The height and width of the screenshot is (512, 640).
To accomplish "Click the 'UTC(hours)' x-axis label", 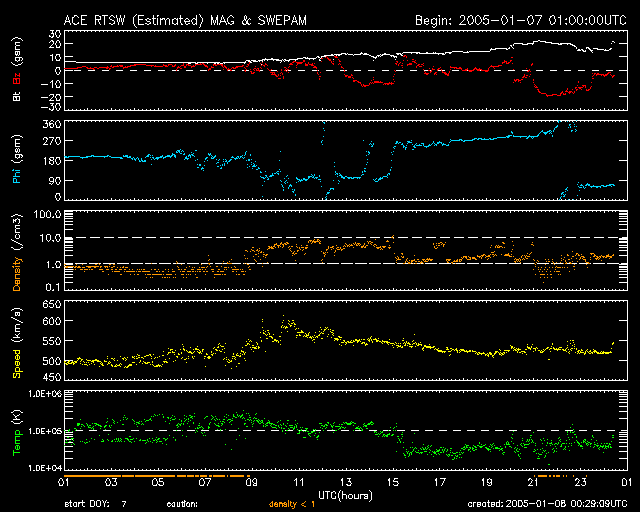I will click(x=345, y=496).
